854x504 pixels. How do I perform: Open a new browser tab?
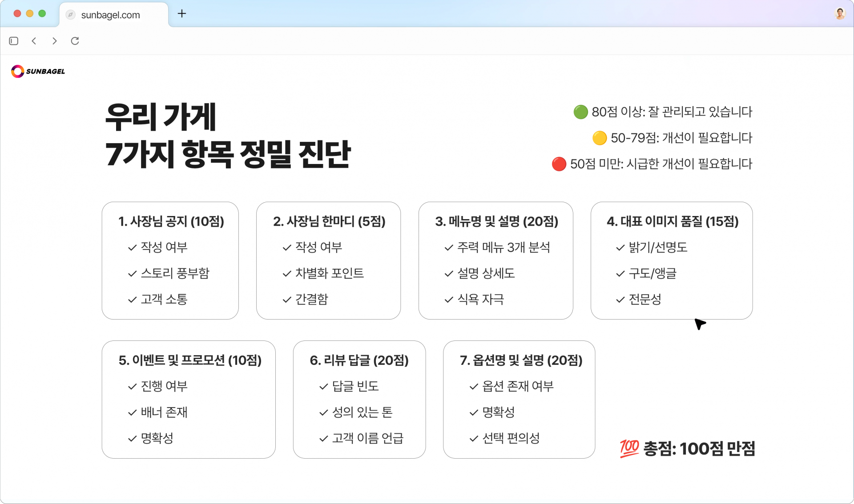point(181,14)
